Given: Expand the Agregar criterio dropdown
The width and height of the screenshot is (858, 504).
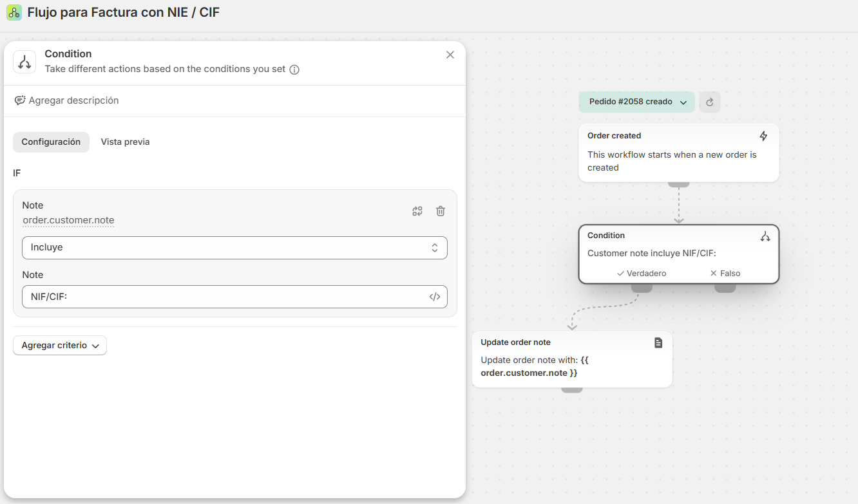Looking at the screenshot, I should coord(60,346).
